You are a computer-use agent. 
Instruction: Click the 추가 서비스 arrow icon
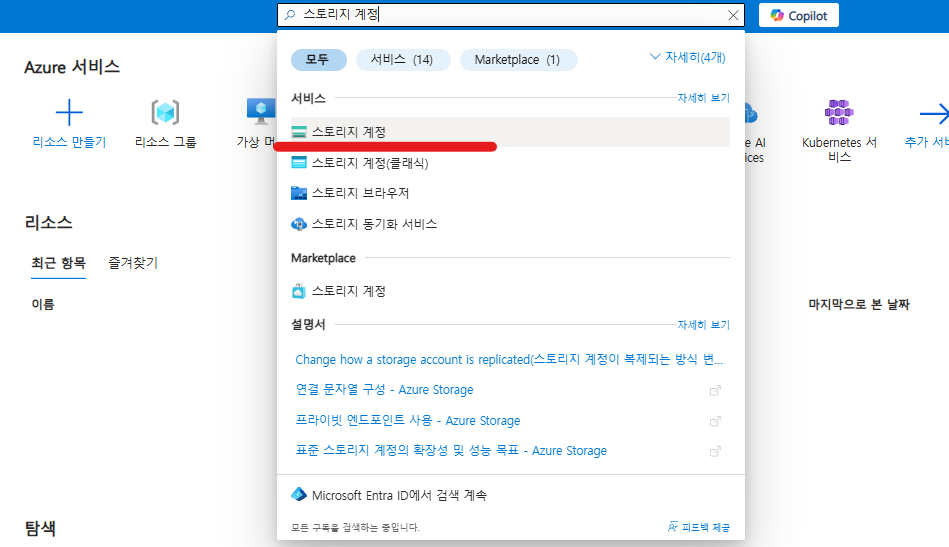click(x=934, y=113)
